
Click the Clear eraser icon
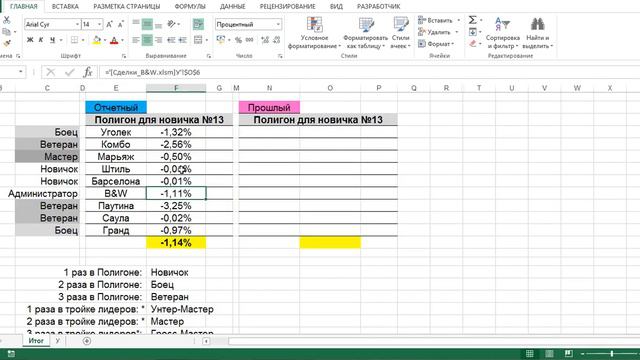pyautogui.click(x=473, y=43)
